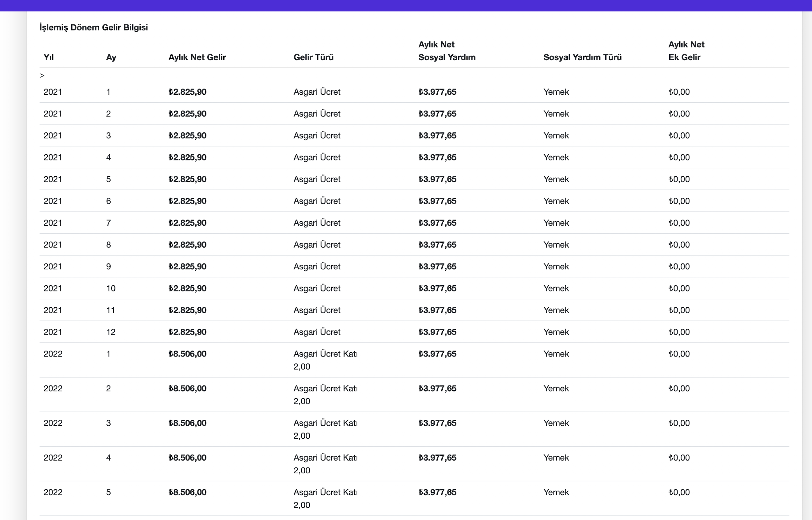Screen dimensions: 812x520
Task: Click the 'İşlemiş Dönem Gelir Bilgisi' heading
Action: pyautogui.click(x=94, y=28)
